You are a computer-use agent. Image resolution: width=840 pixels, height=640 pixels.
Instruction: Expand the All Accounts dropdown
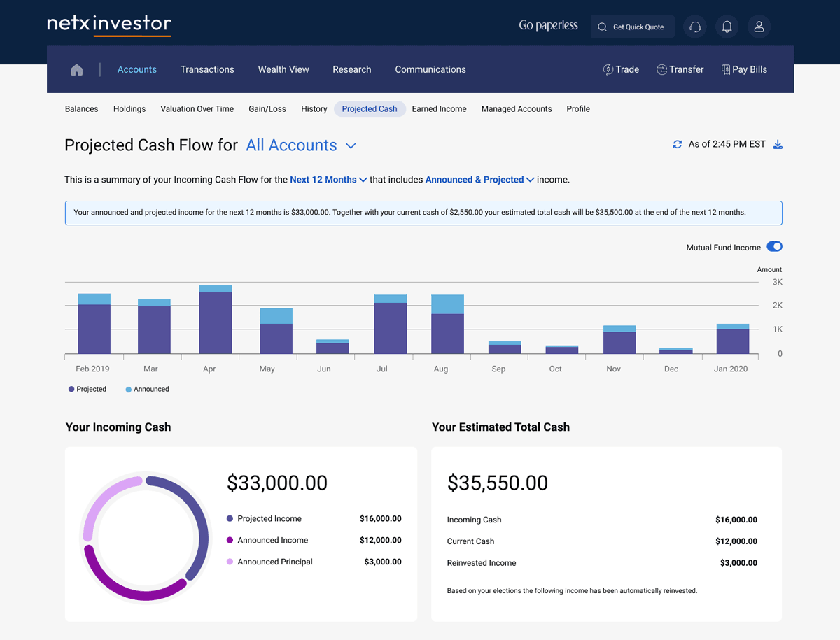tap(301, 145)
